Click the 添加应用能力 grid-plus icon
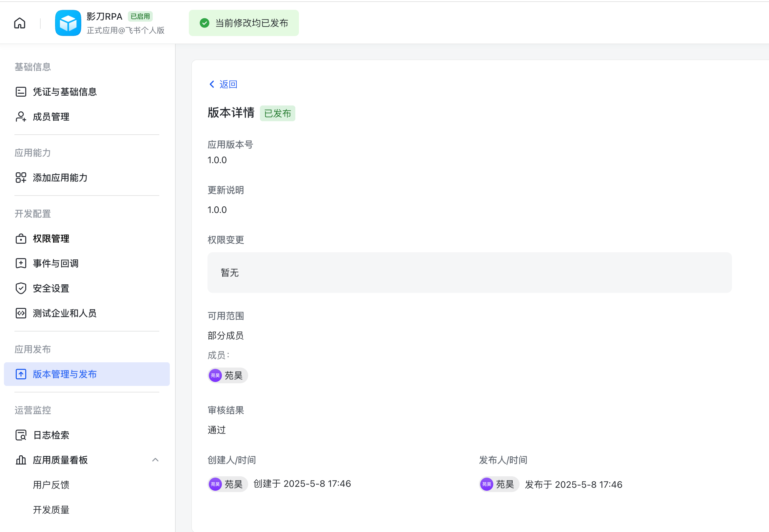Viewport: 769px width, 532px height. pyautogui.click(x=21, y=178)
